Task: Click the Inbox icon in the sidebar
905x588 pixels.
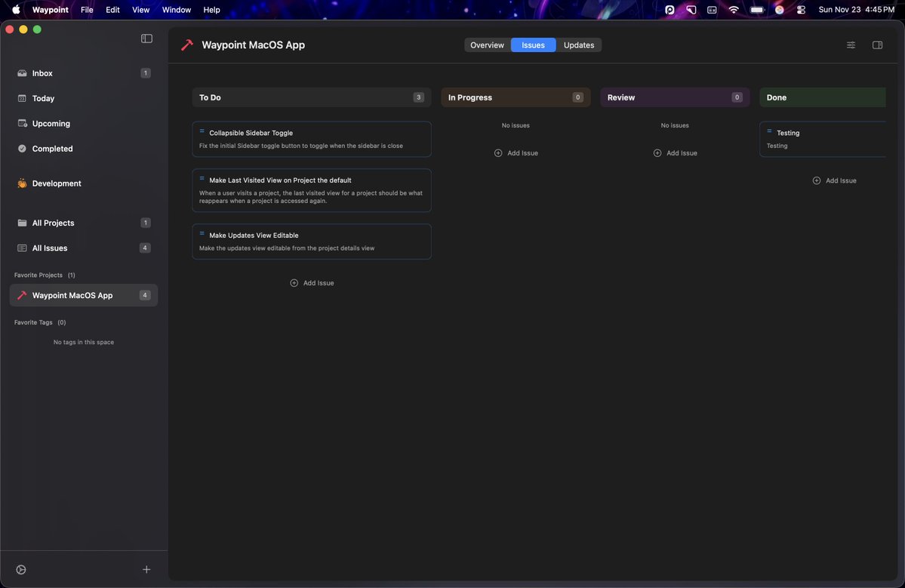Action: tap(22, 73)
